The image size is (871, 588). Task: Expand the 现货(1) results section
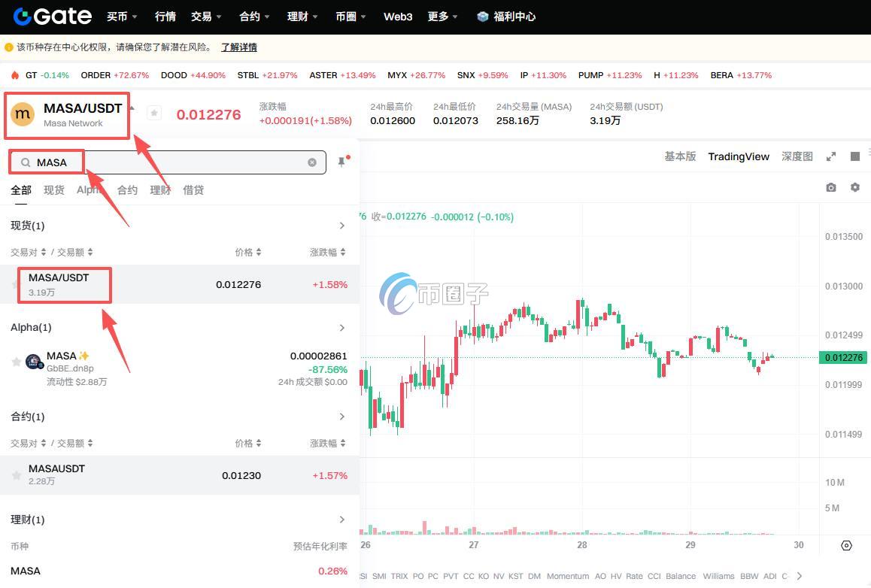(x=342, y=226)
